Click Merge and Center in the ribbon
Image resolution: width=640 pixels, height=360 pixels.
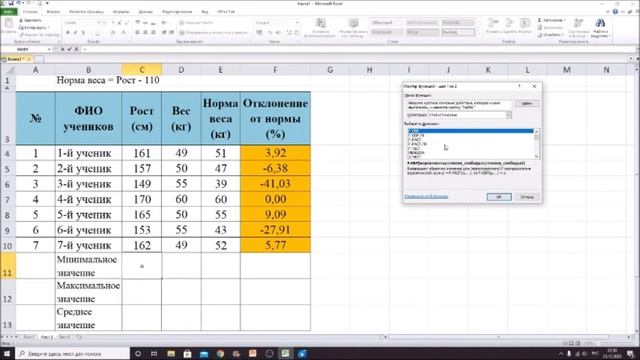tap(214, 32)
